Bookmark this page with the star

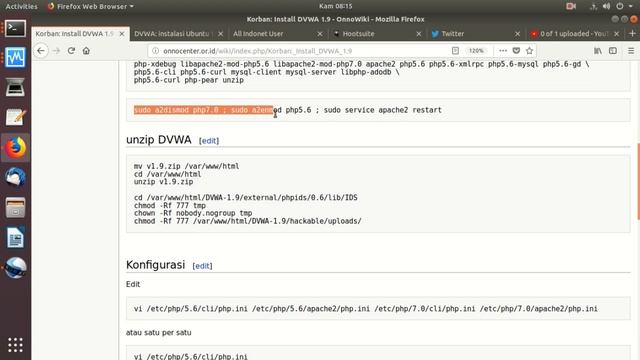click(529, 51)
